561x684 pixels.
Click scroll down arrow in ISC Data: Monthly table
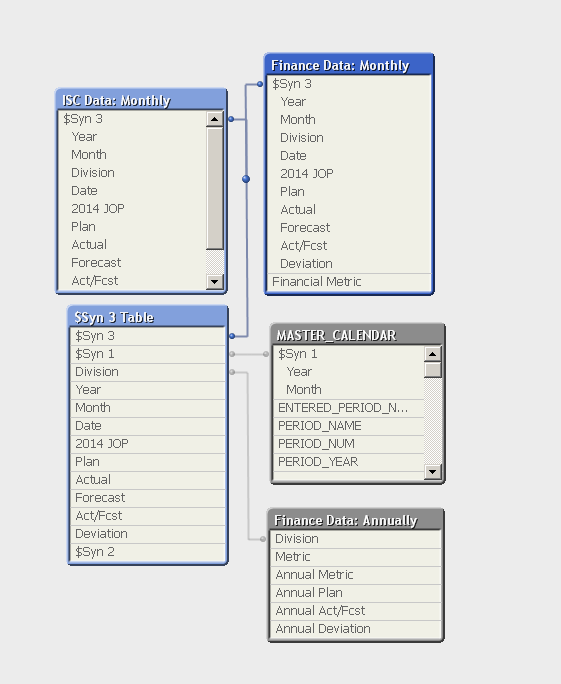214,281
